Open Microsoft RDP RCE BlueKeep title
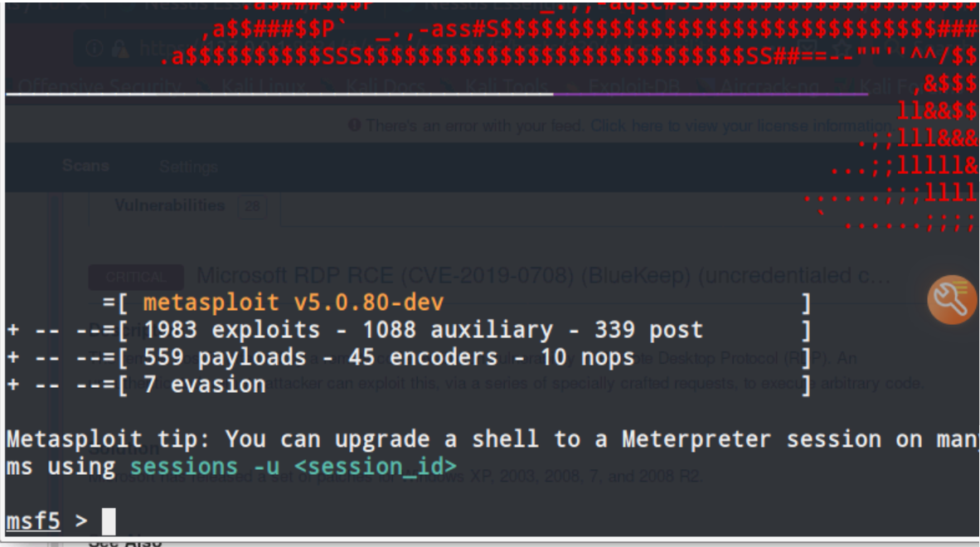 click(543, 275)
